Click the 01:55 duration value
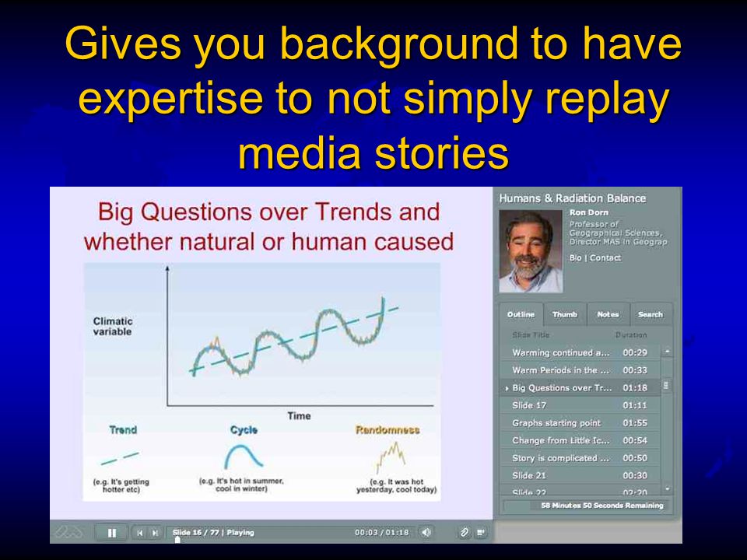This screenshot has height=560, width=747. click(x=635, y=423)
